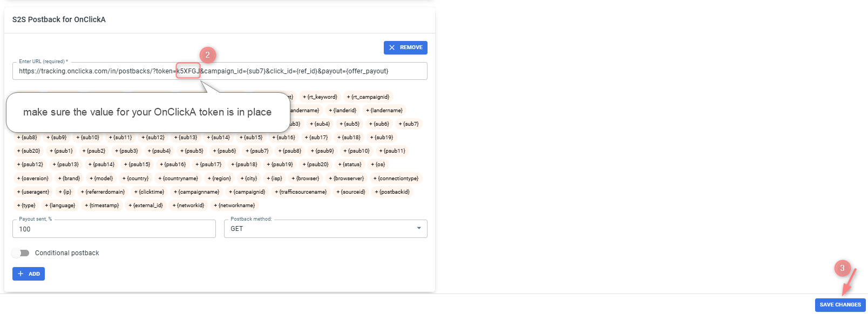
Task: Toggle the Conditional postback switch
Action: (x=21, y=253)
